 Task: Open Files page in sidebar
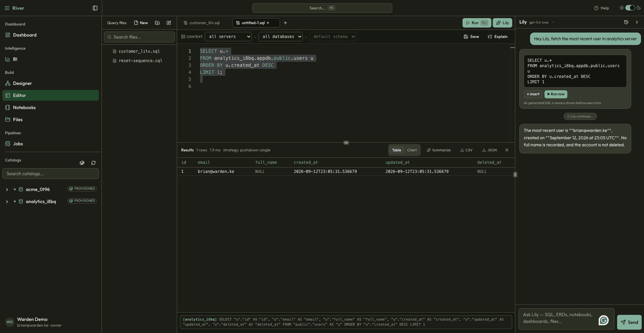(50, 120)
